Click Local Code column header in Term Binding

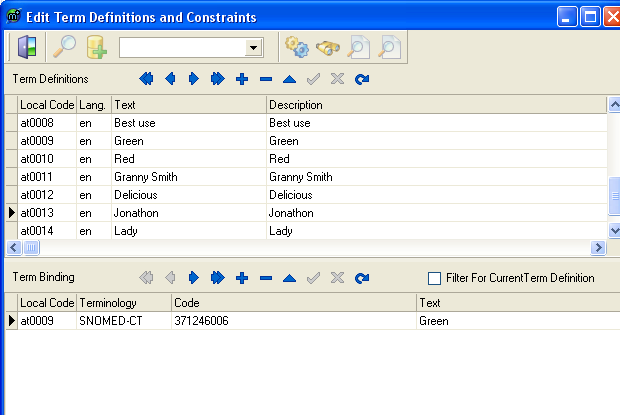coord(47,303)
